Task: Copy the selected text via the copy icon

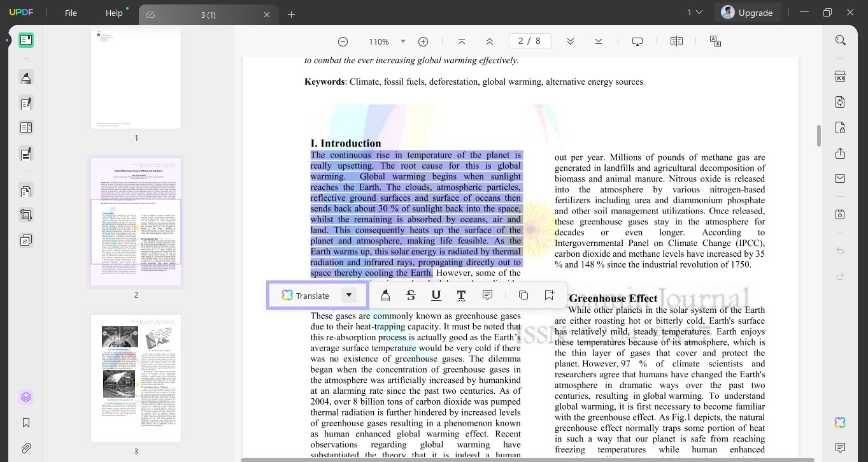Action: 523,295
